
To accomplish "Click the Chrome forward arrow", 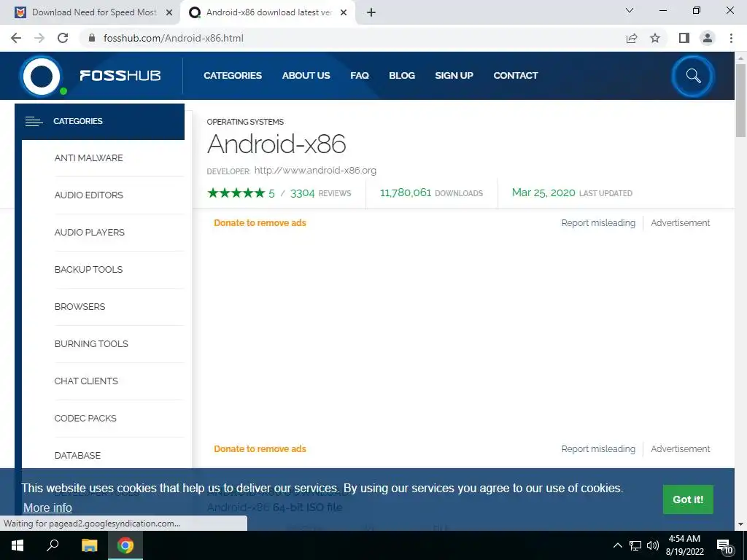I will tap(39, 38).
